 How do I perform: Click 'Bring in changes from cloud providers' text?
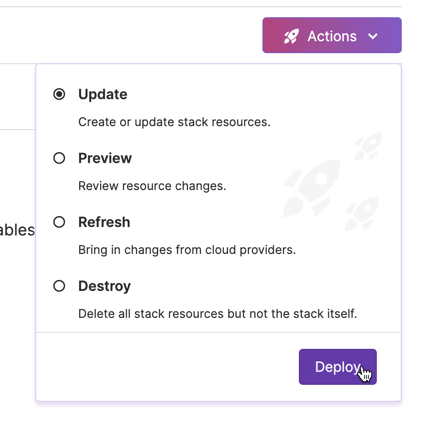tap(187, 250)
